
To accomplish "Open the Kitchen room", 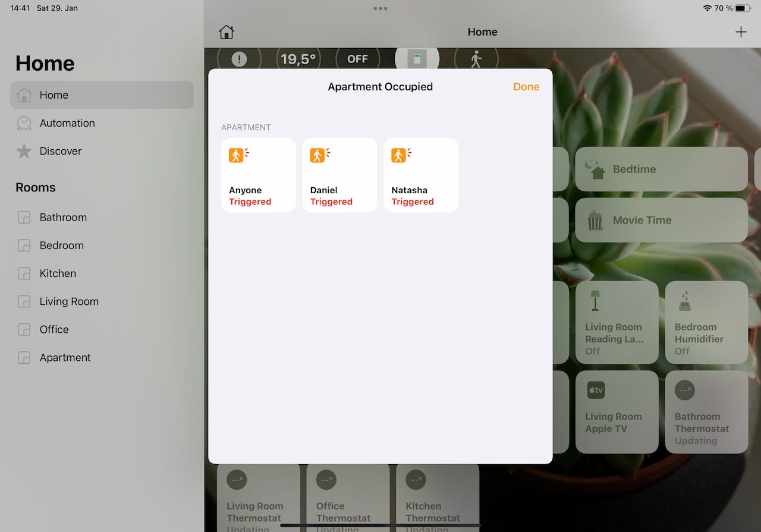I will point(102,273).
